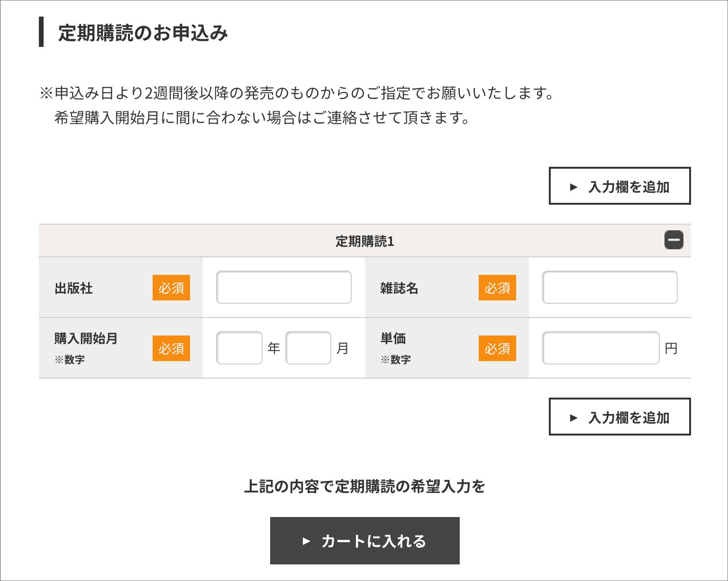
Task: Click the 必須 badge beside 購入開始月
Action: [171, 348]
